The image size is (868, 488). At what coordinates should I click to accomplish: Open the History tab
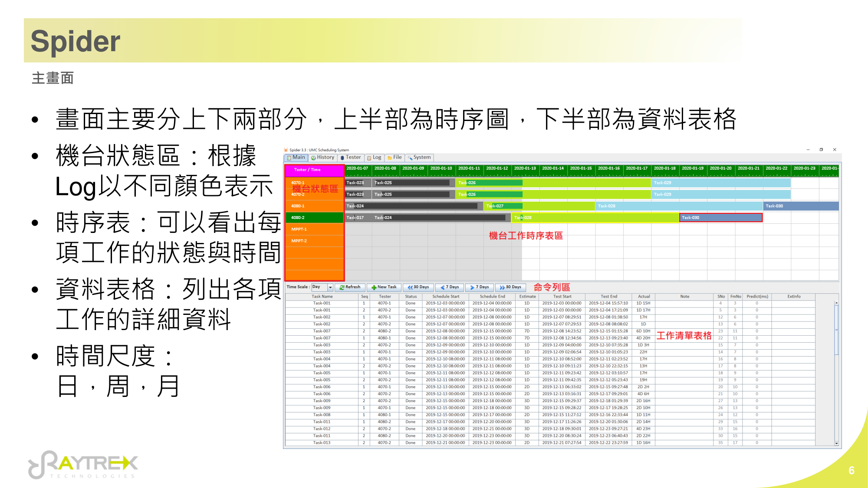point(322,157)
